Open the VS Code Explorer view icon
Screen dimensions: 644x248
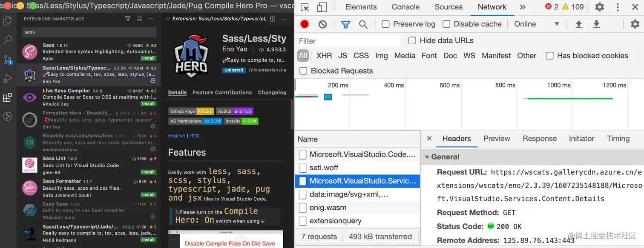(x=7, y=21)
